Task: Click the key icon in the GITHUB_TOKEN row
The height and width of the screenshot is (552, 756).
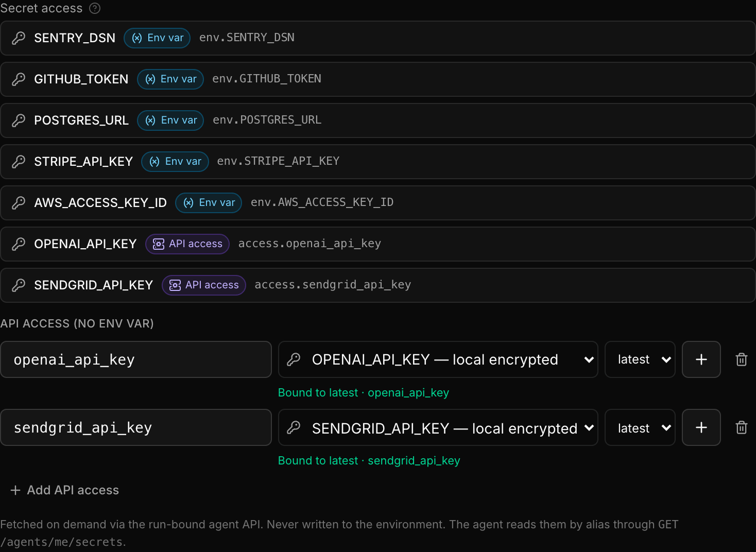Action: pos(19,79)
